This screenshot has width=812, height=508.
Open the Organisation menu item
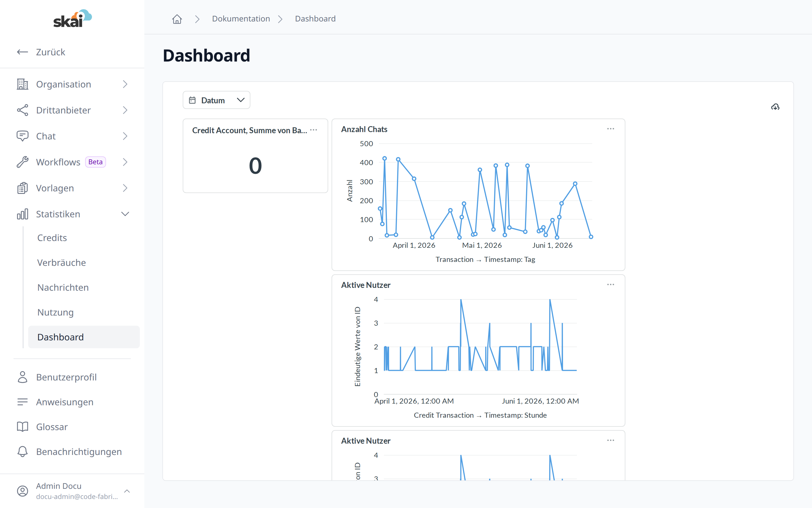click(x=72, y=84)
